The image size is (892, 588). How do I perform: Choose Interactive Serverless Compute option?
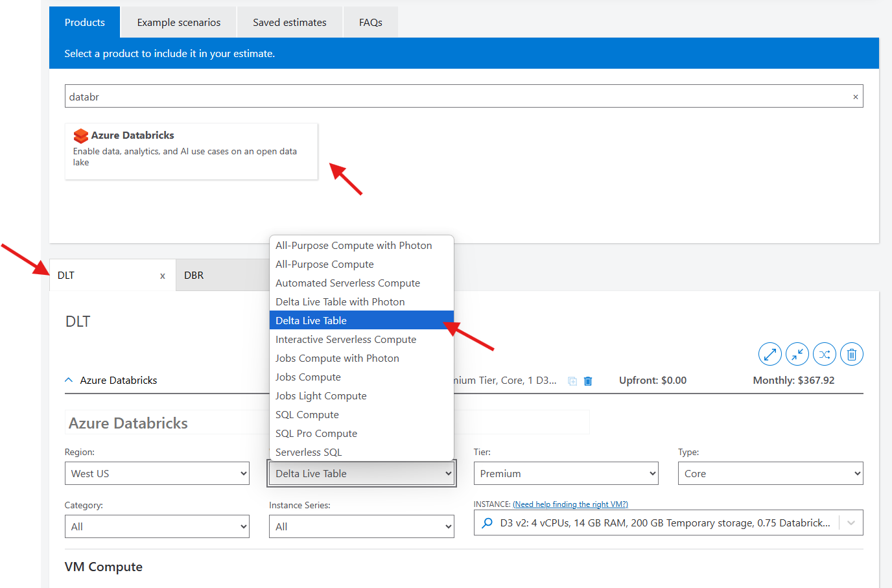tap(362, 340)
